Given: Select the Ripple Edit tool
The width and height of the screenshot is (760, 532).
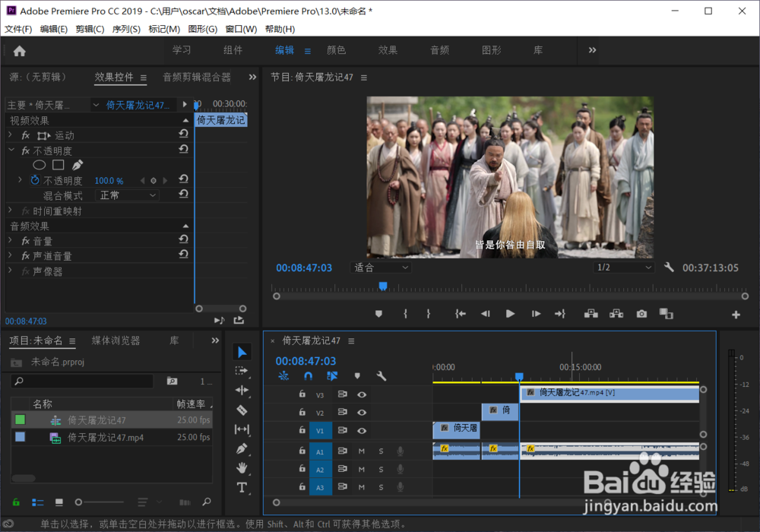Looking at the screenshot, I should point(242,391).
